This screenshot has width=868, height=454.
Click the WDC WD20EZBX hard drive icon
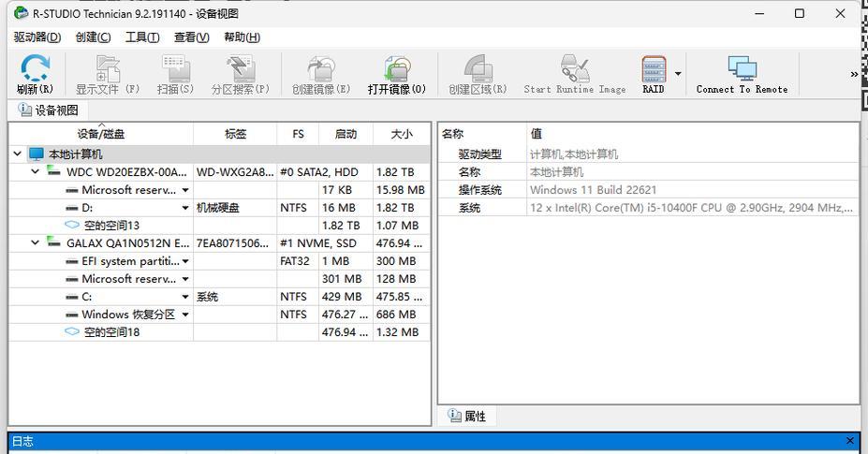pos(53,171)
